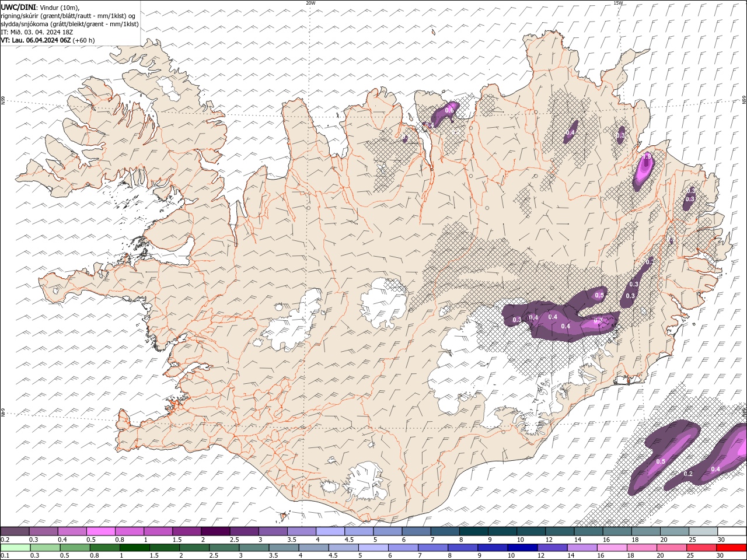Pick the bright red 30 swatch in lower legend

click(x=731, y=547)
